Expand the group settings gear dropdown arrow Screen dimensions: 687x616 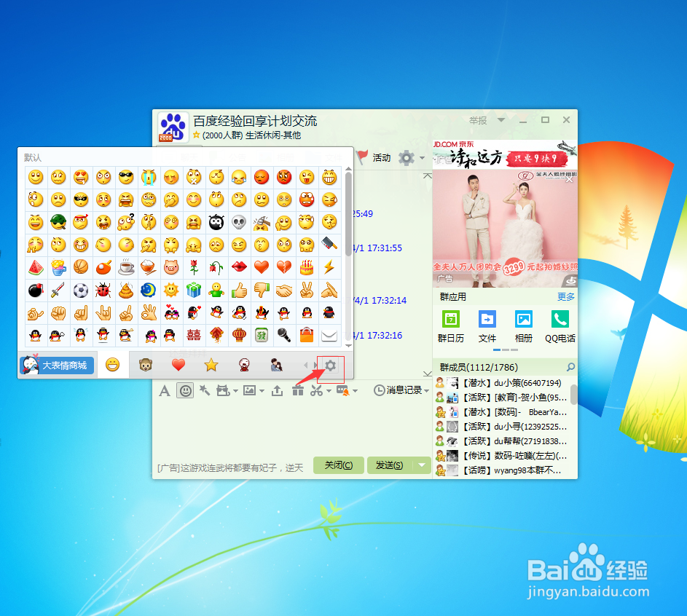422,158
